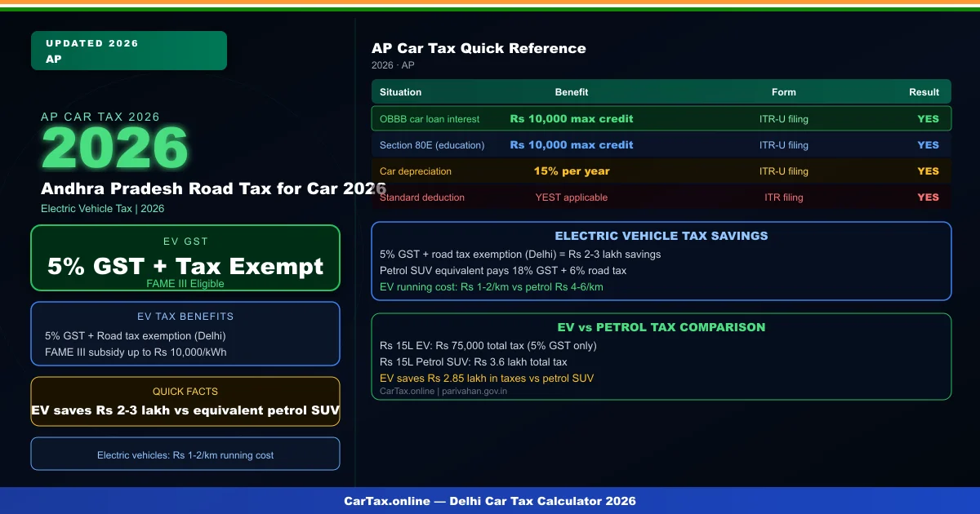Click footer 'CarTax.online — Delhi Car Tax Calculator 2026'
980x514 pixels.
[x=490, y=501]
